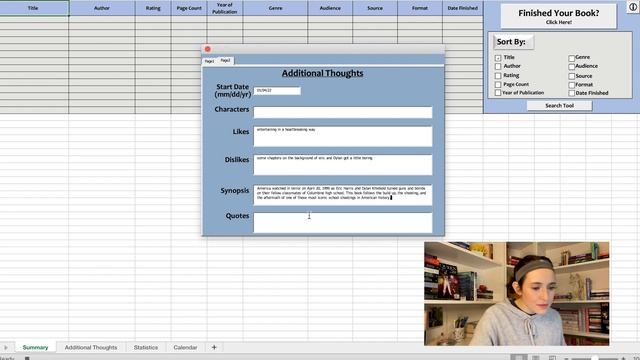Select the Audience column header cell
The width and height of the screenshot is (640, 360).
pyautogui.click(x=330, y=8)
